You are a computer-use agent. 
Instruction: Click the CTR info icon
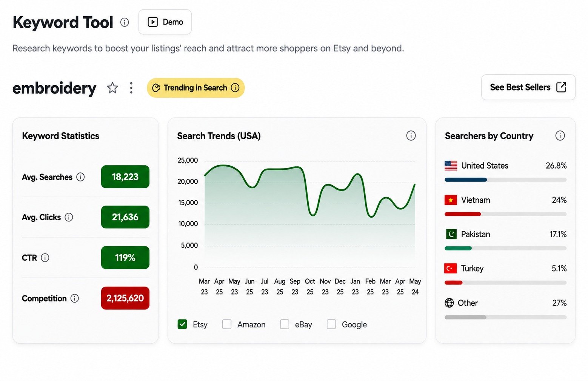pyautogui.click(x=45, y=258)
